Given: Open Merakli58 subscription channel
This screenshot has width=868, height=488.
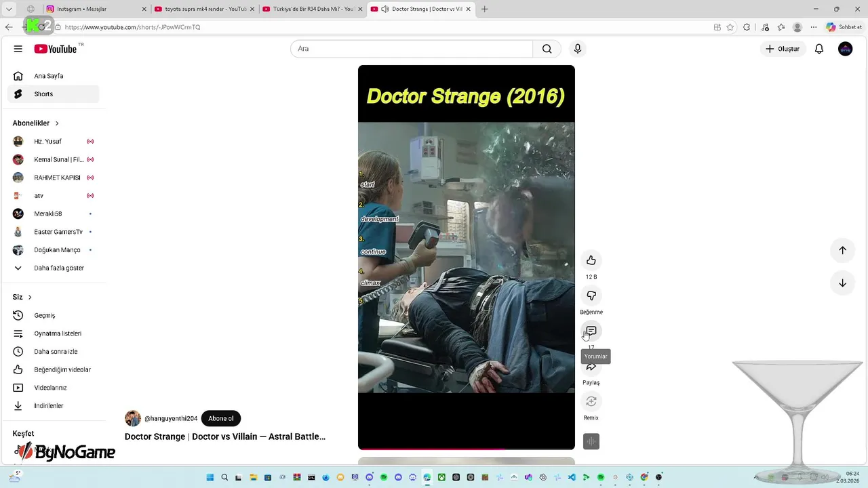Looking at the screenshot, I should tap(54, 213).
